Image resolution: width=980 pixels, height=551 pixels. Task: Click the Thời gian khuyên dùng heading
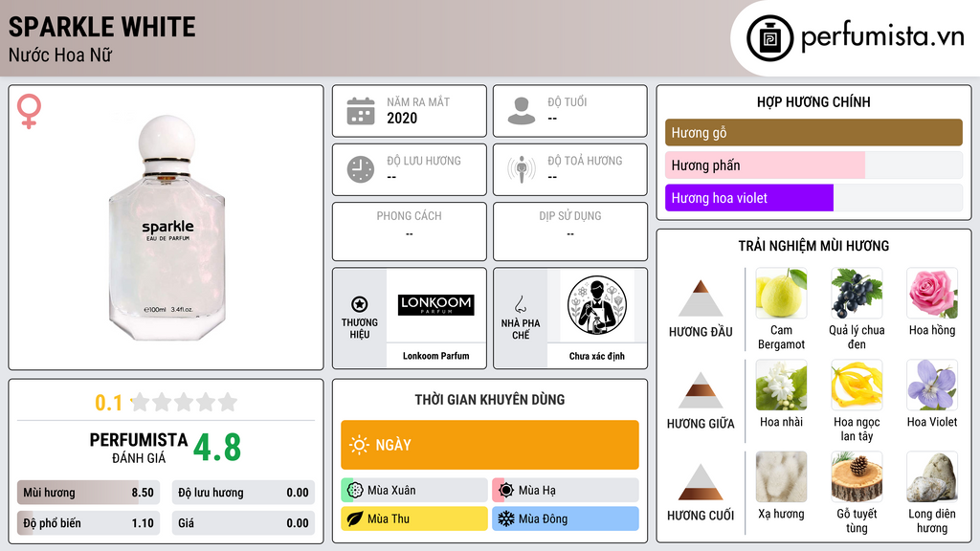[489, 399]
